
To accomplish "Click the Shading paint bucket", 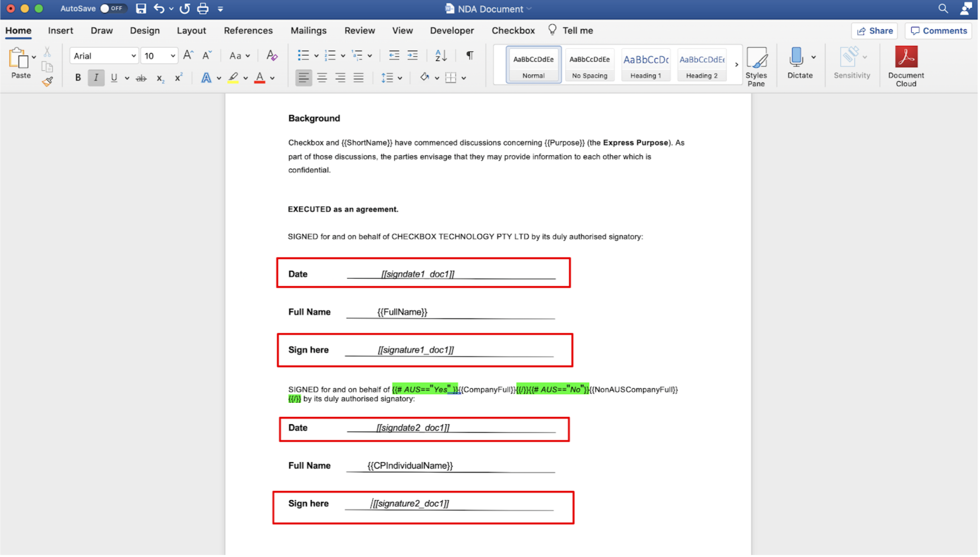I will tap(425, 78).
